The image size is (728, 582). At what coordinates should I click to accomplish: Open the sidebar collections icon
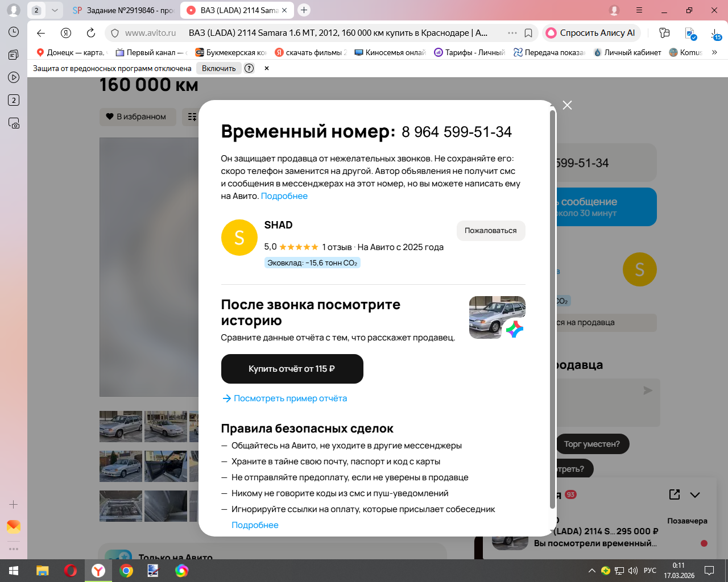[14, 55]
